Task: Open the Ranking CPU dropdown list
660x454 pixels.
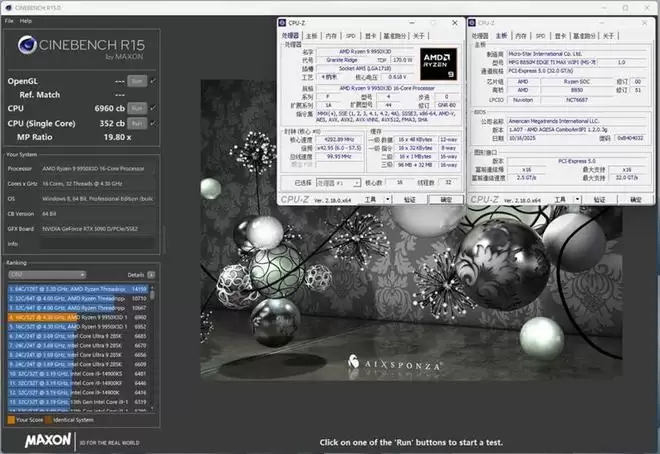Action: coord(45,273)
